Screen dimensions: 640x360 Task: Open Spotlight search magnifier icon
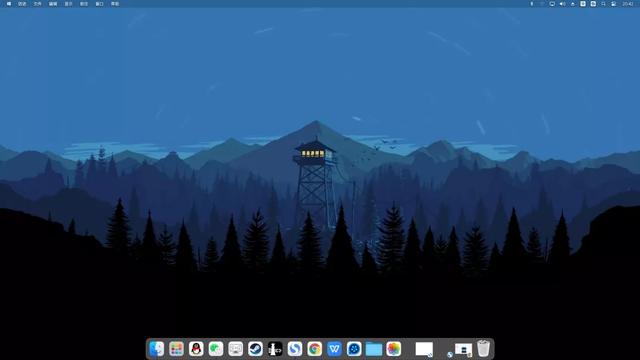tap(603, 4)
